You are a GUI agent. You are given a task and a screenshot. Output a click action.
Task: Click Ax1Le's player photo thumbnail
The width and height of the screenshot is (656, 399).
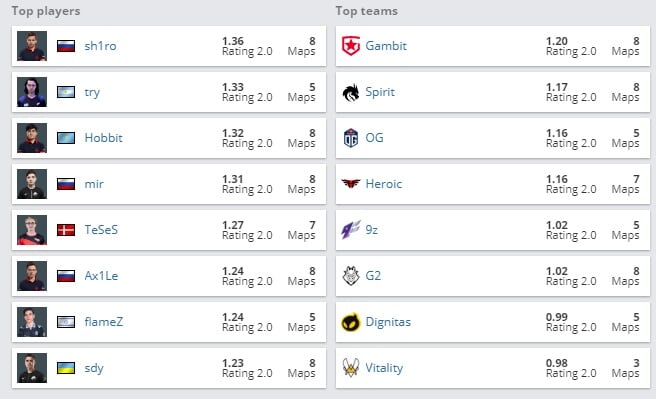click(32, 276)
